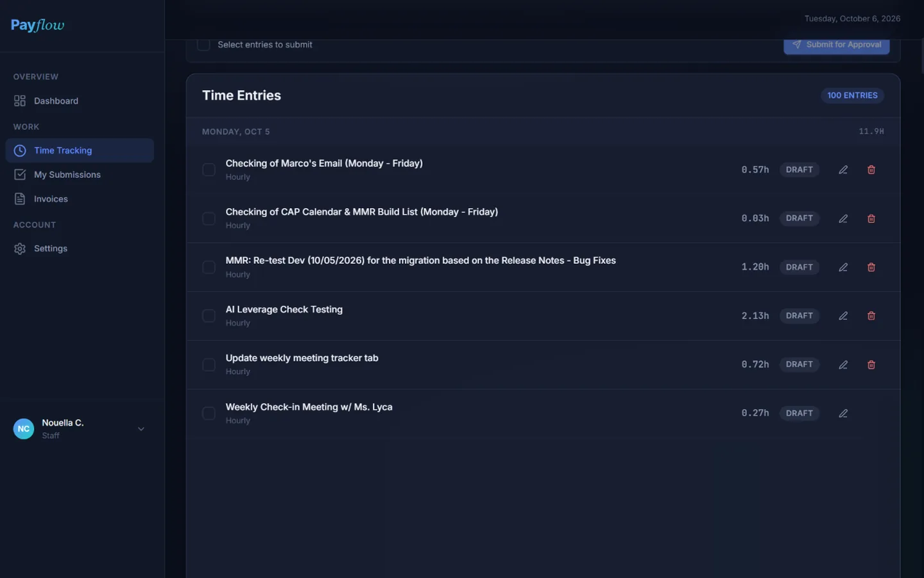Open the Dashboard page
Viewport: 924px width, 578px height.
pos(80,101)
